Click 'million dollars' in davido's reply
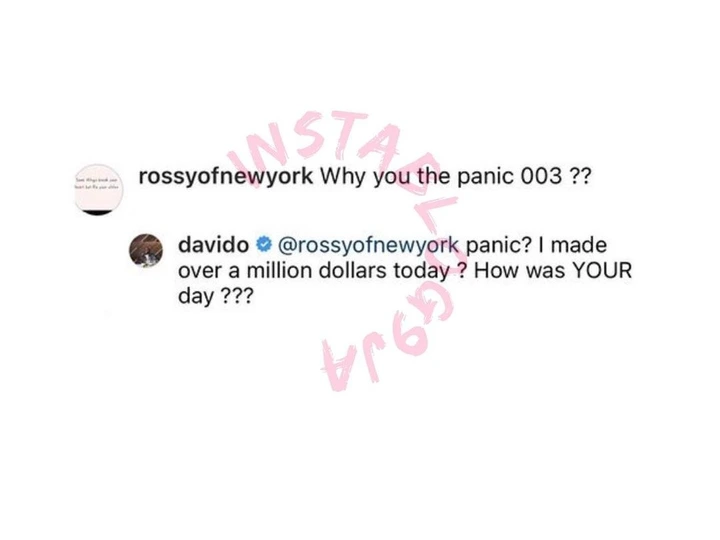The width and height of the screenshot is (720, 540). click(x=316, y=270)
